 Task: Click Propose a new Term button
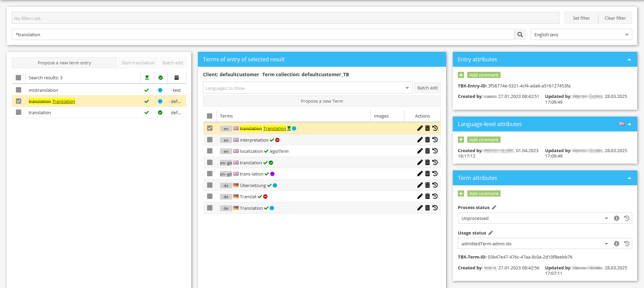point(321,101)
